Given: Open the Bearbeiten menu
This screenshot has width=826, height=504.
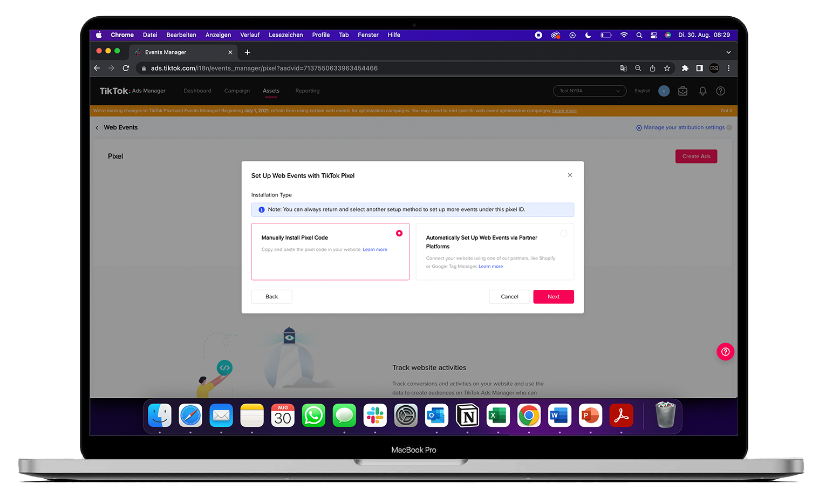Looking at the screenshot, I should click(x=181, y=35).
